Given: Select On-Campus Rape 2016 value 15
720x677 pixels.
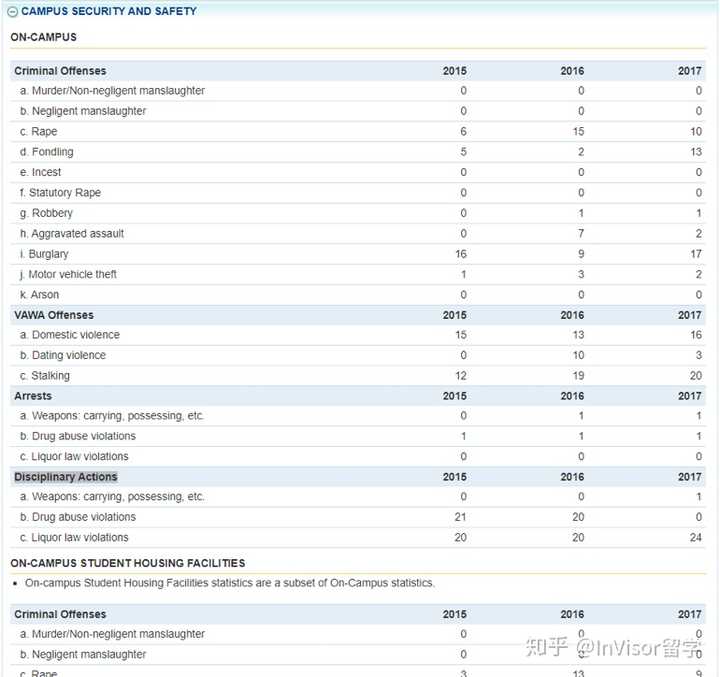Looking at the screenshot, I should pyautogui.click(x=578, y=131).
